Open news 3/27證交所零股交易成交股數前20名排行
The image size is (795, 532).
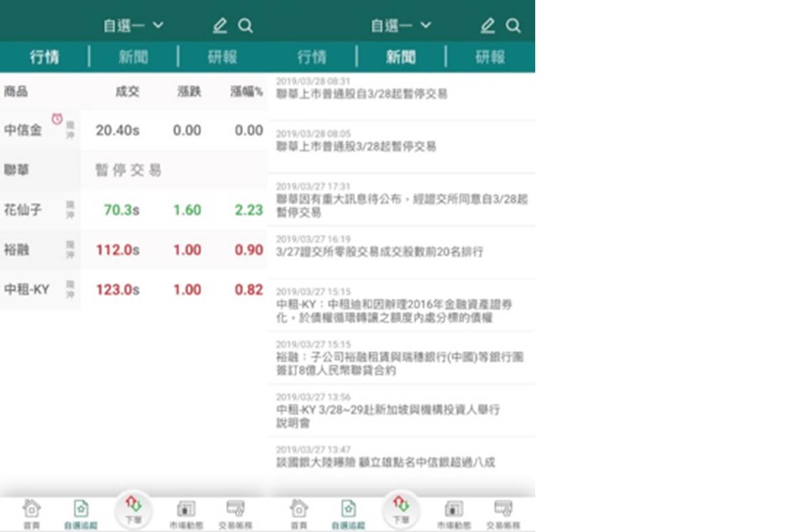pos(401,252)
